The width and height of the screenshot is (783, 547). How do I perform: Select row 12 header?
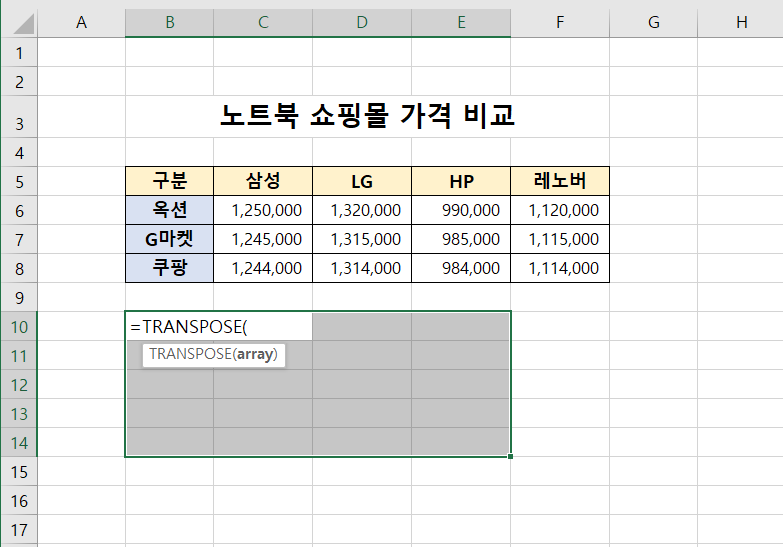point(19,384)
